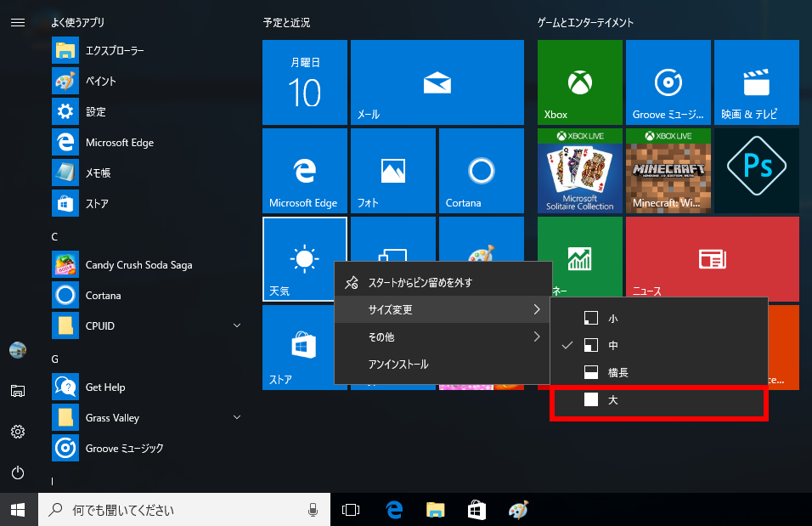Screen dimensions: 812x526
Task: Click the CPUID folder entry
Action: 148,325
